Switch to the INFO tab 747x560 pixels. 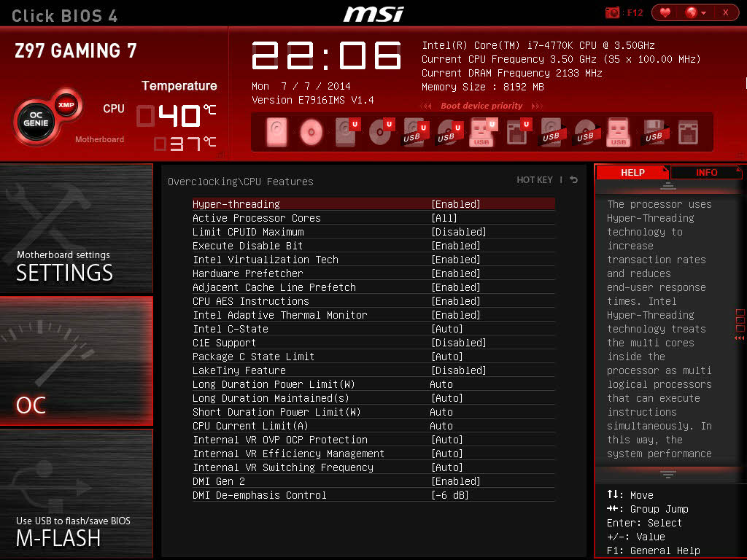[x=706, y=172]
